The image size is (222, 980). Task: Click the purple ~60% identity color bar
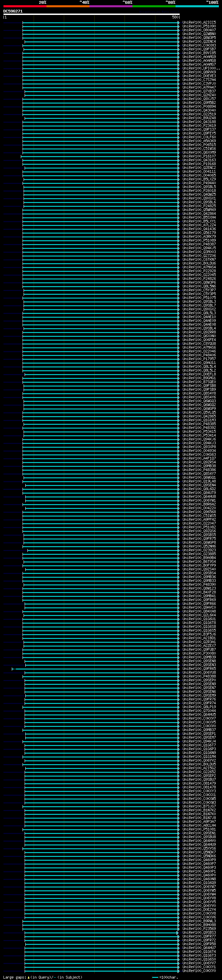111,7
